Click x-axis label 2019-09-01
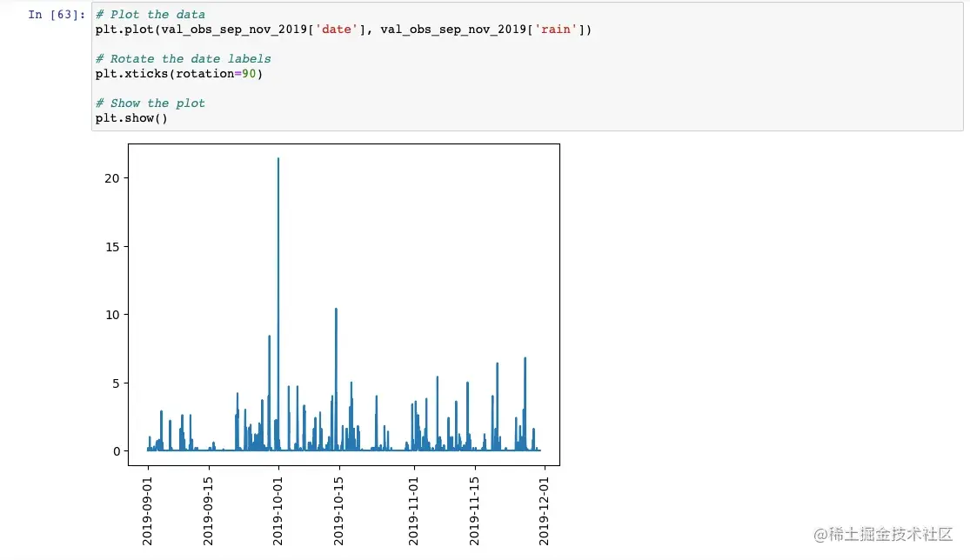This screenshot has width=970, height=560. (x=147, y=511)
